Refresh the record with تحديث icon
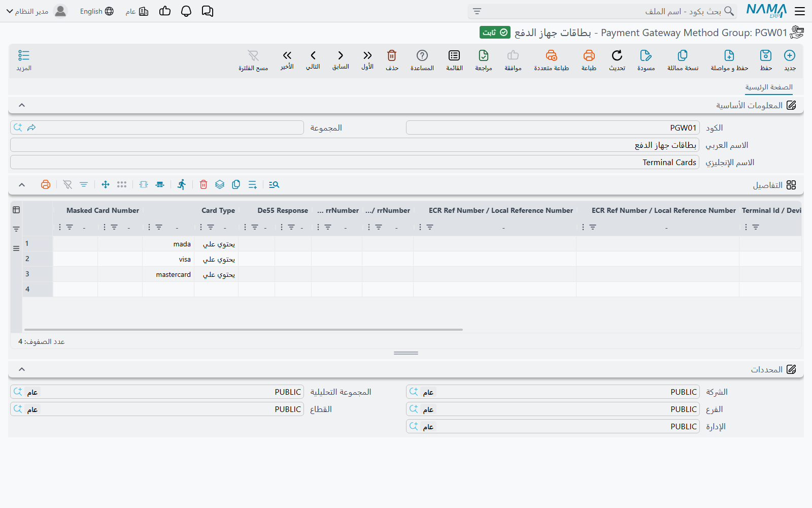This screenshot has width=812, height=508. (617, 60)
